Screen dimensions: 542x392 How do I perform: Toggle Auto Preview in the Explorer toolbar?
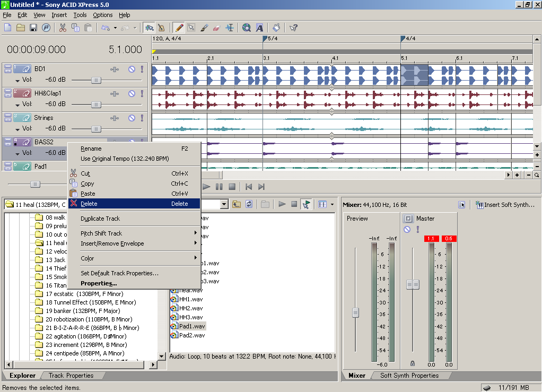click(306, 204)
